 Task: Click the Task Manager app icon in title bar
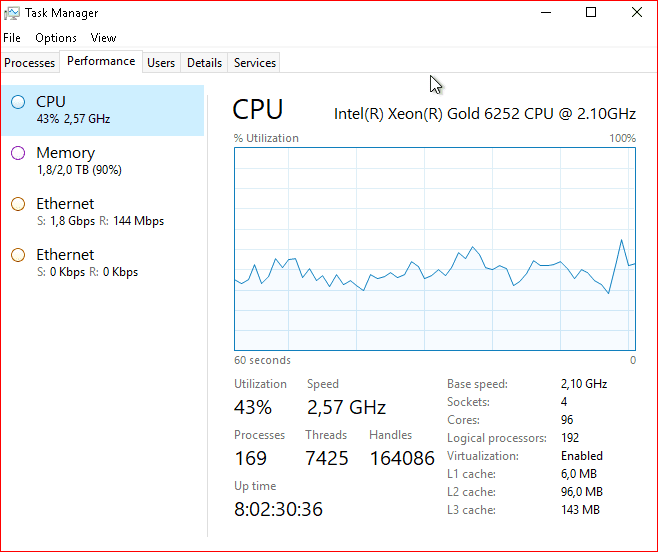12,13
